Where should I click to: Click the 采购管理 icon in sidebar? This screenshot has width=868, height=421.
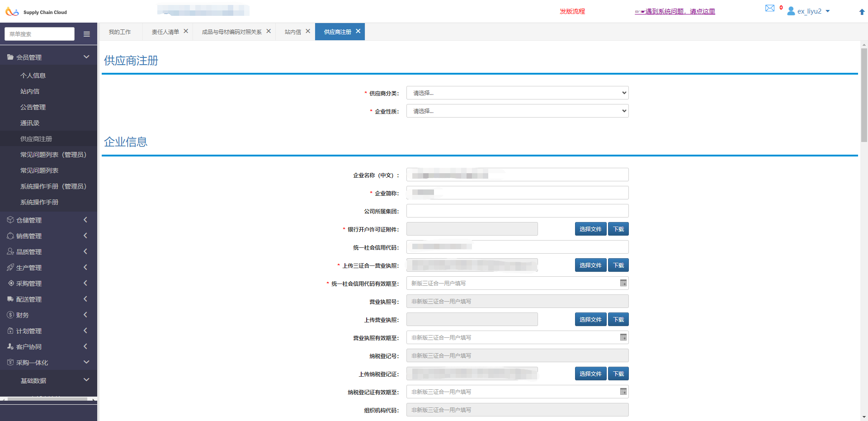pyautogui.click(x=11, y=283)
